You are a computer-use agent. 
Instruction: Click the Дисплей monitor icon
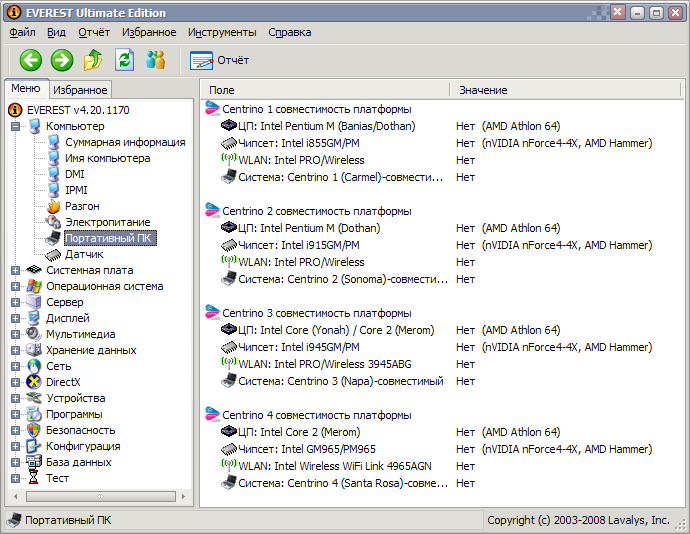[x=34, y=318]
